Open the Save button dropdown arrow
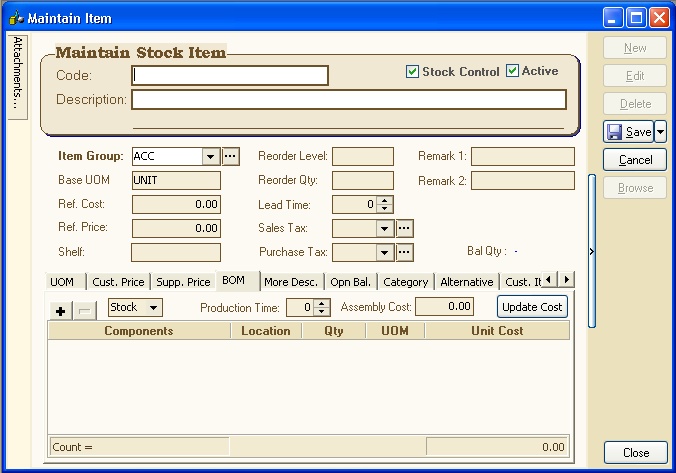The width and height of the screenshot is (676, 473). coord(660,132)
